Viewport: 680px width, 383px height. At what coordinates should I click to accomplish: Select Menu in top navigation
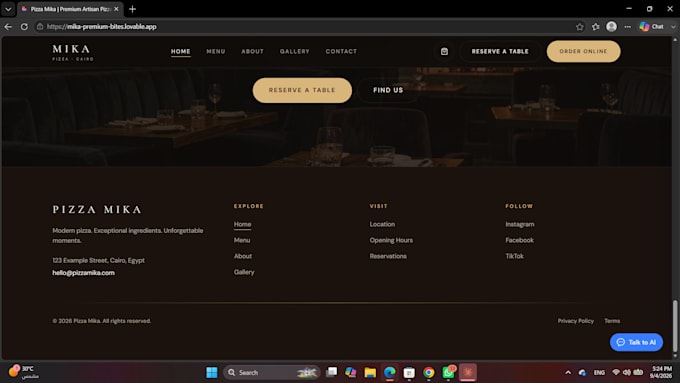pos(216,51)
